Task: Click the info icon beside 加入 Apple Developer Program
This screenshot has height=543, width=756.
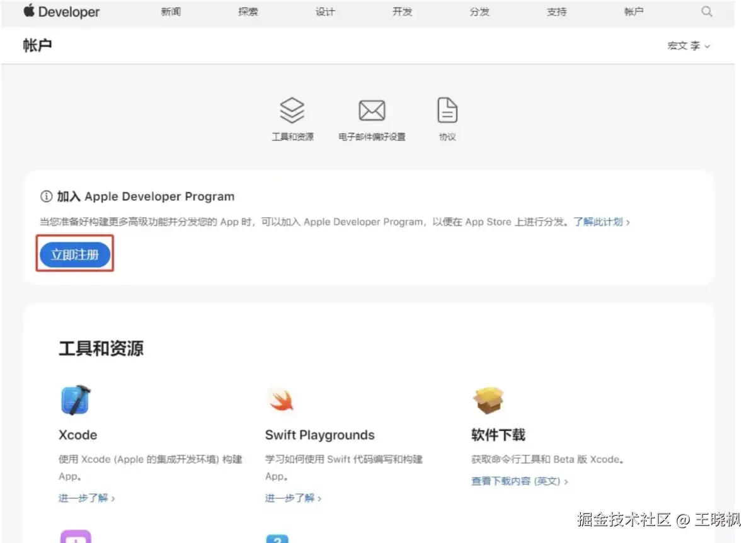Action: click(x=46, y=197)
